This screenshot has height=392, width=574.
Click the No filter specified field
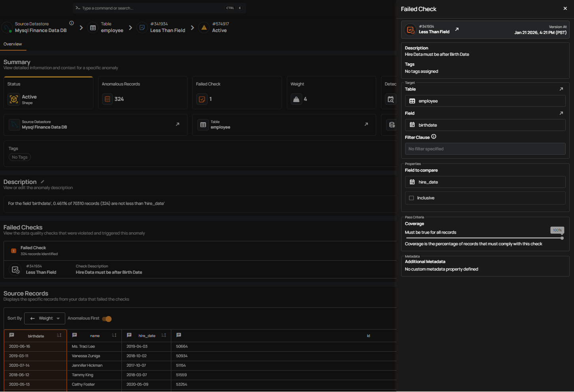point(485,149)
